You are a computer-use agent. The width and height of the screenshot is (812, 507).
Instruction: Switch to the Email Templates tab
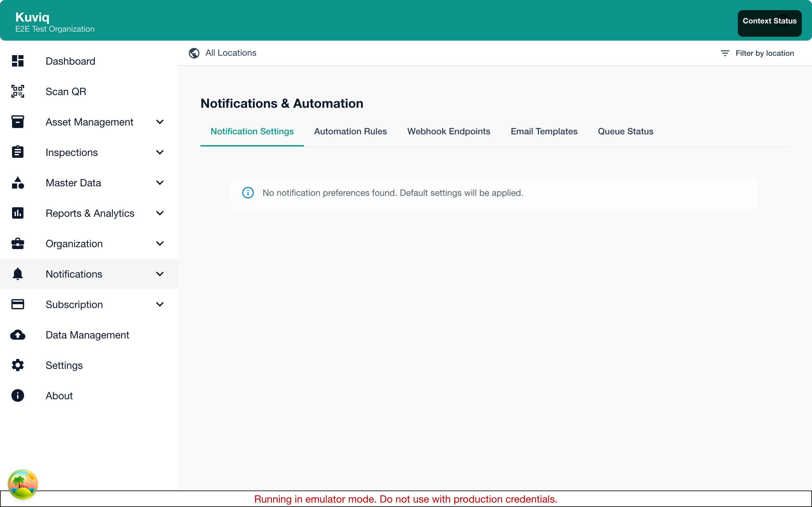click(544, 132)
